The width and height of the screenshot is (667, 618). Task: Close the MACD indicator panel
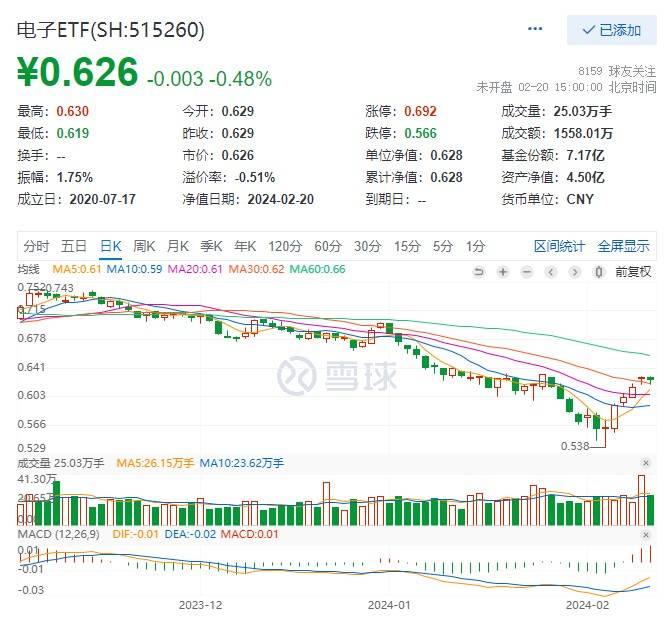tap(646, 535)
